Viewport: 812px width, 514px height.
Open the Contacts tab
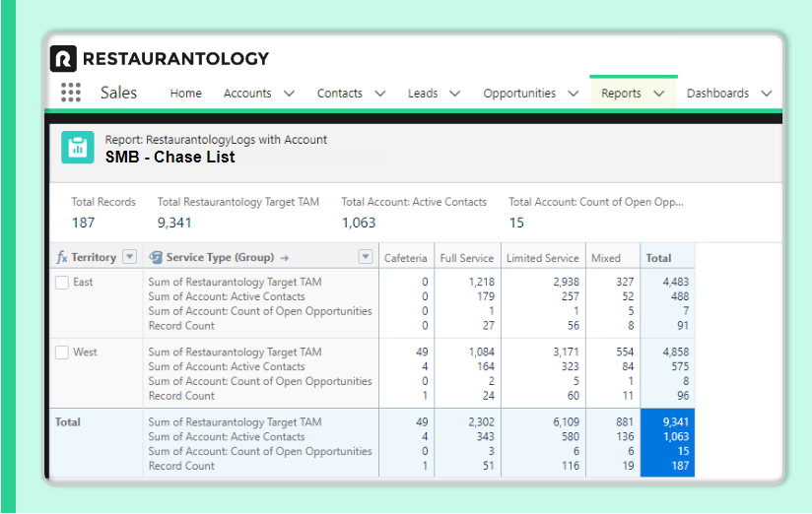coord(340,94)
